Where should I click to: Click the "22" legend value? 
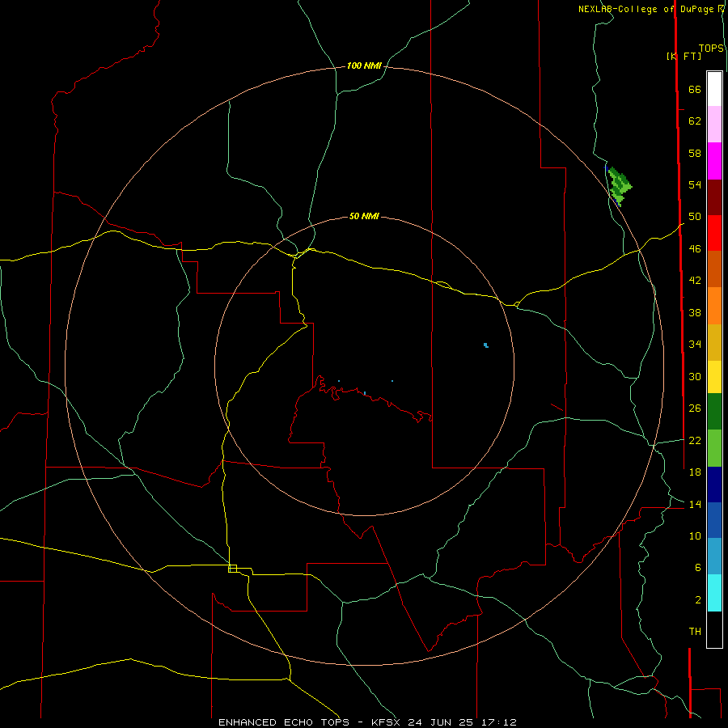(x=695, y=440)
